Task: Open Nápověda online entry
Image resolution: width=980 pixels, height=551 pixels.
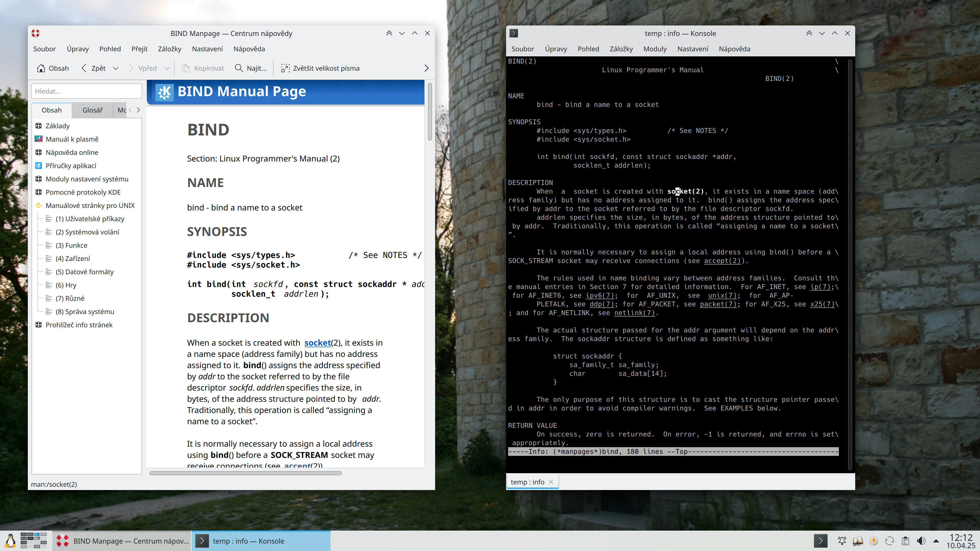Action: (72, 153)
